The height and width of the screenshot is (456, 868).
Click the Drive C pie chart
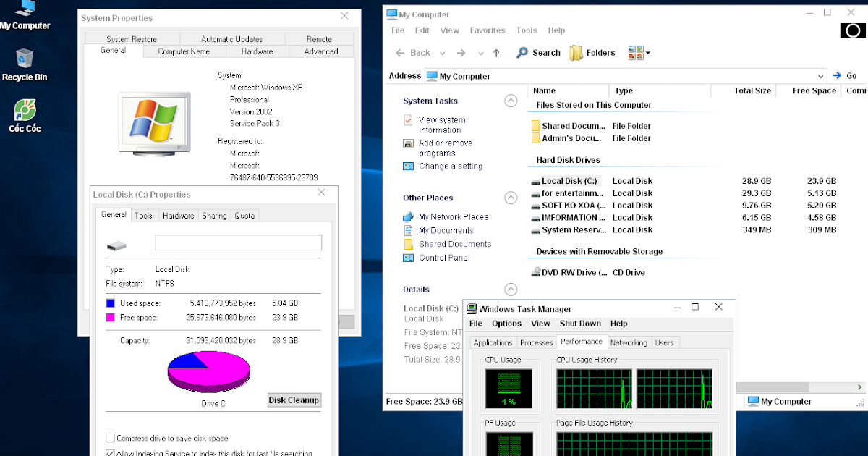point(209,371)
